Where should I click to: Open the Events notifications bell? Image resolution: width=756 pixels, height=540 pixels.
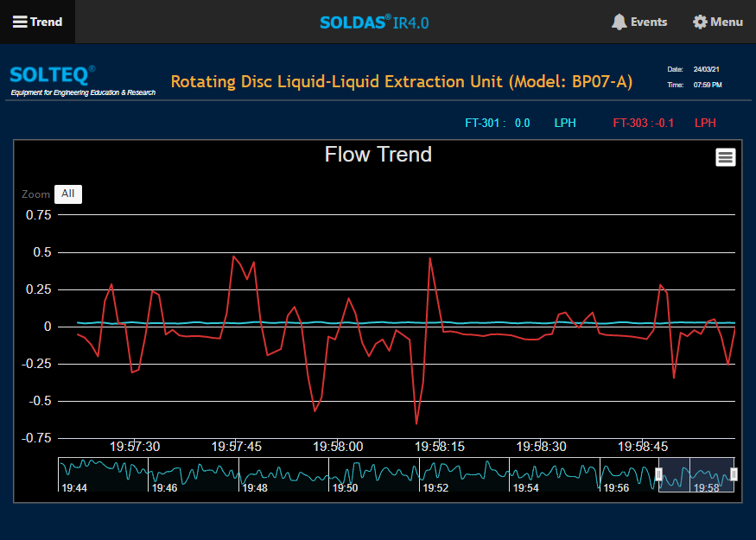[x=638, y=22]
